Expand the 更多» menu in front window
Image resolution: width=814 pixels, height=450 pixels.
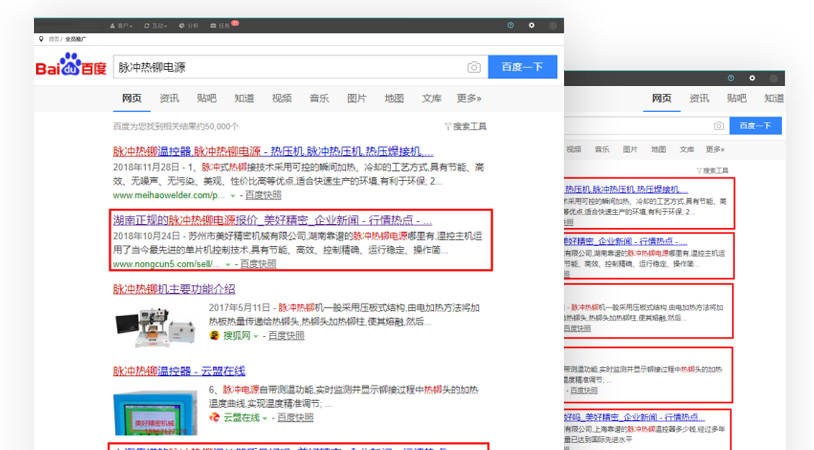point(469,99)
